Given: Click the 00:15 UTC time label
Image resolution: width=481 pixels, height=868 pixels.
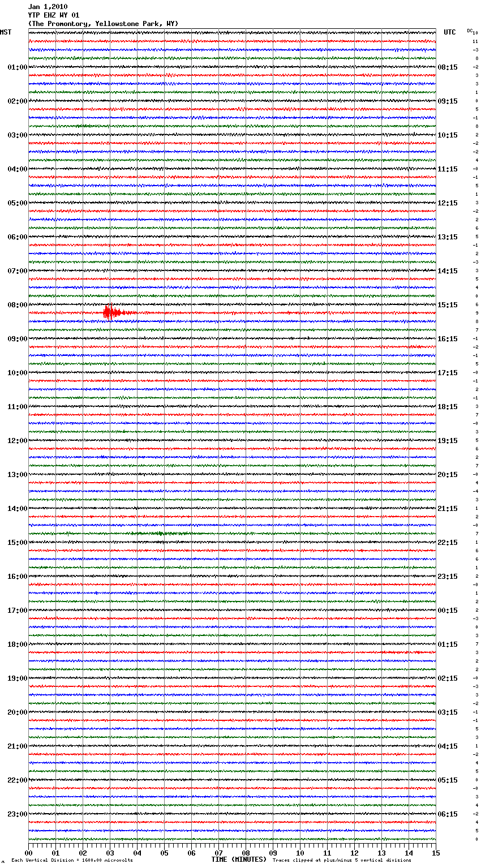Looking at the screenshot, I should (x=448, y=611).
